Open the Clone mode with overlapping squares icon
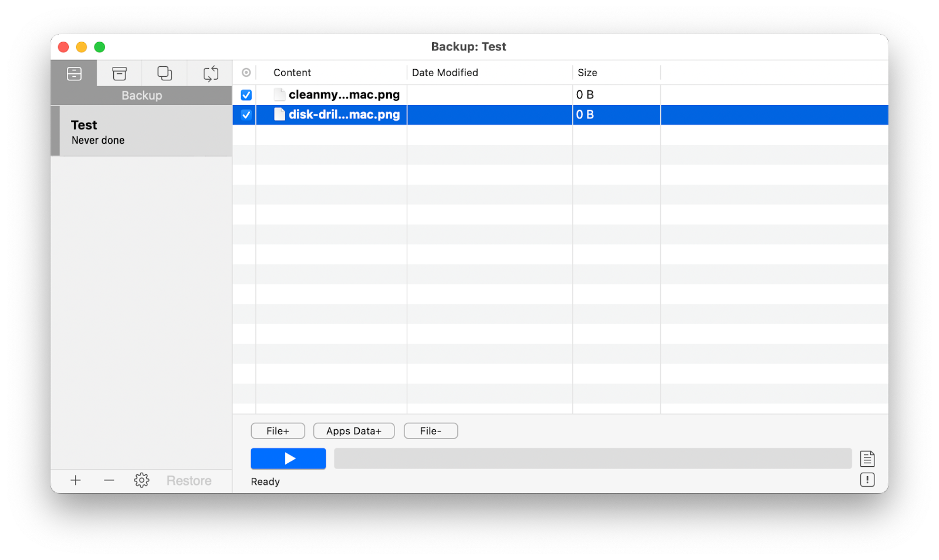This screenshot has width=939, height=560. point(164,73)
